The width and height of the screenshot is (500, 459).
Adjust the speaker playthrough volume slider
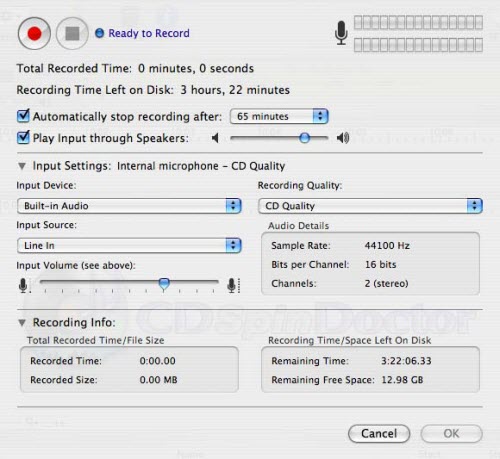pos(304,138)
